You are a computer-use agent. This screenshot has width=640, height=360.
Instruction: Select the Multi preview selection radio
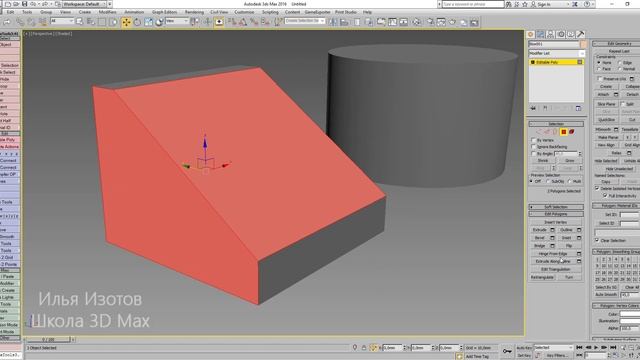(569, 181)
